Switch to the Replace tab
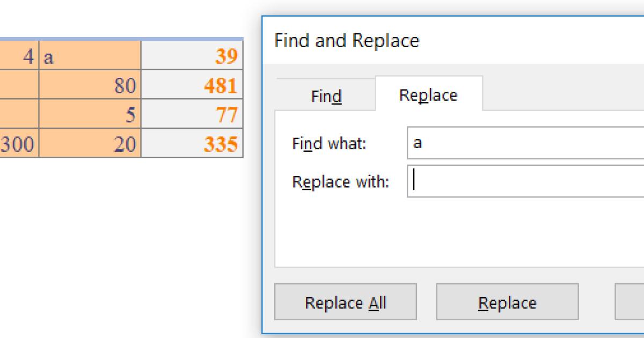 point(429,94)
